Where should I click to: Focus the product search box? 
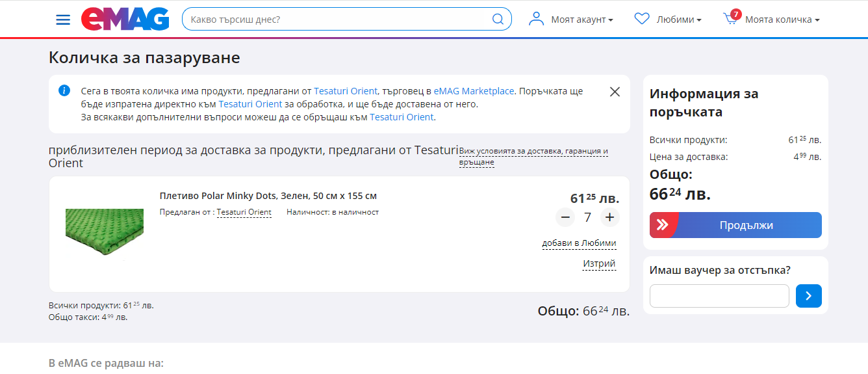coord(338,20)
